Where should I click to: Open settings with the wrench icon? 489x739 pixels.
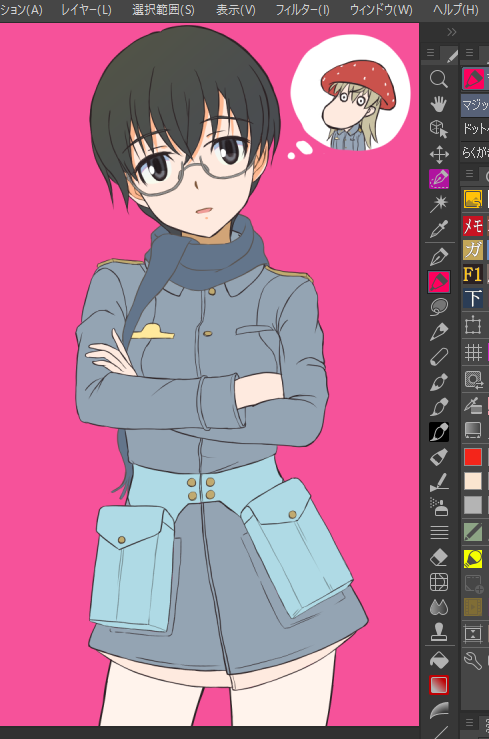[x=473, y=661]
